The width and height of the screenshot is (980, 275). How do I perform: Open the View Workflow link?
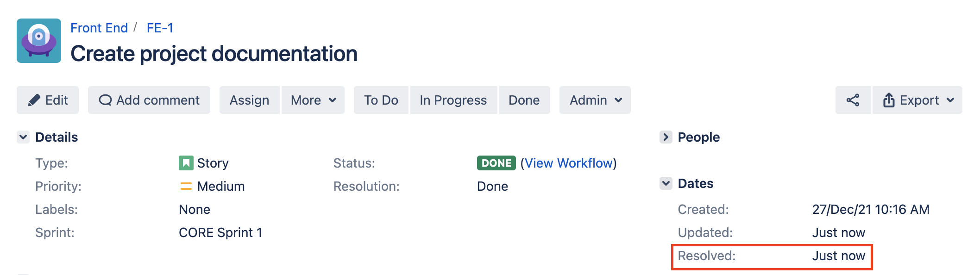(569, 163)
